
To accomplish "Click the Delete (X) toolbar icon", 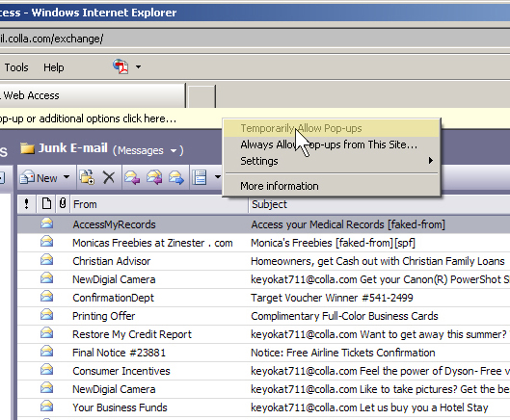I will click(x=109, y=178).
